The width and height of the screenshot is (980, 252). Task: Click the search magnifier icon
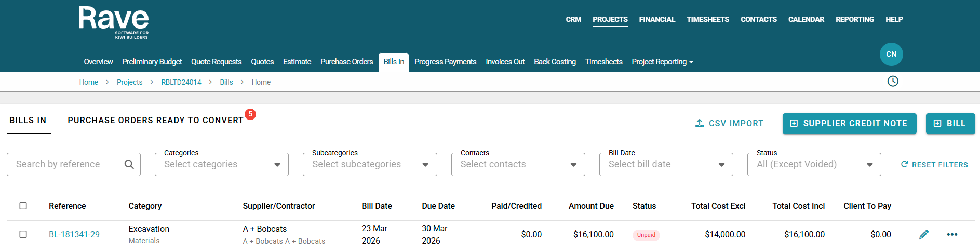pyautogui.click(x=129, y=164)
